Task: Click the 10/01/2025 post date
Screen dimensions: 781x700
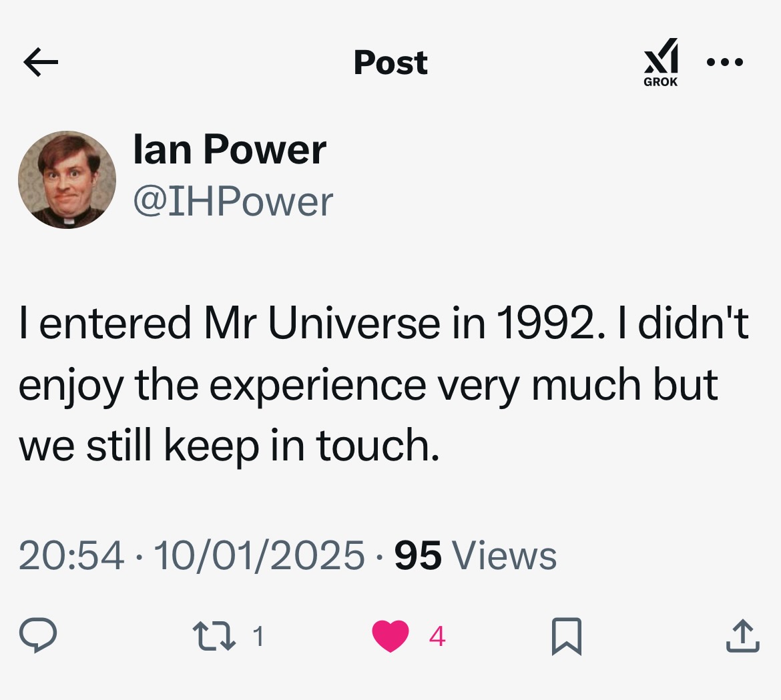Action: click(x=259, y=555)
